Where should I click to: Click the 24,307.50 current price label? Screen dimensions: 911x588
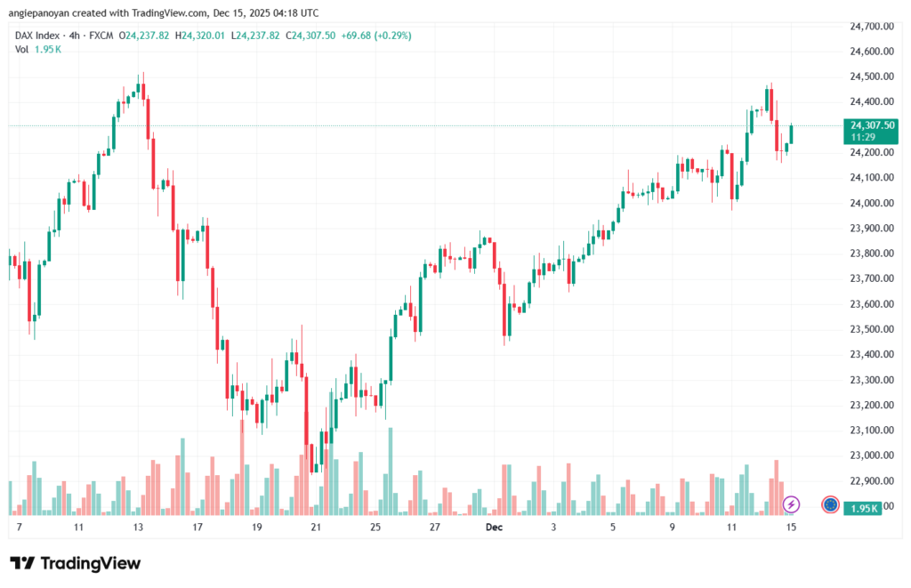tap(872, 125)
